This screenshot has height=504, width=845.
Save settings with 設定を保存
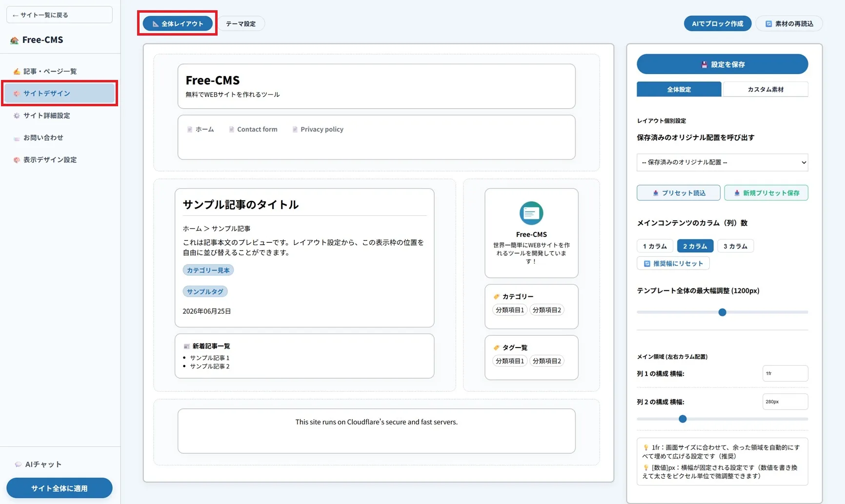pos(722,64)
